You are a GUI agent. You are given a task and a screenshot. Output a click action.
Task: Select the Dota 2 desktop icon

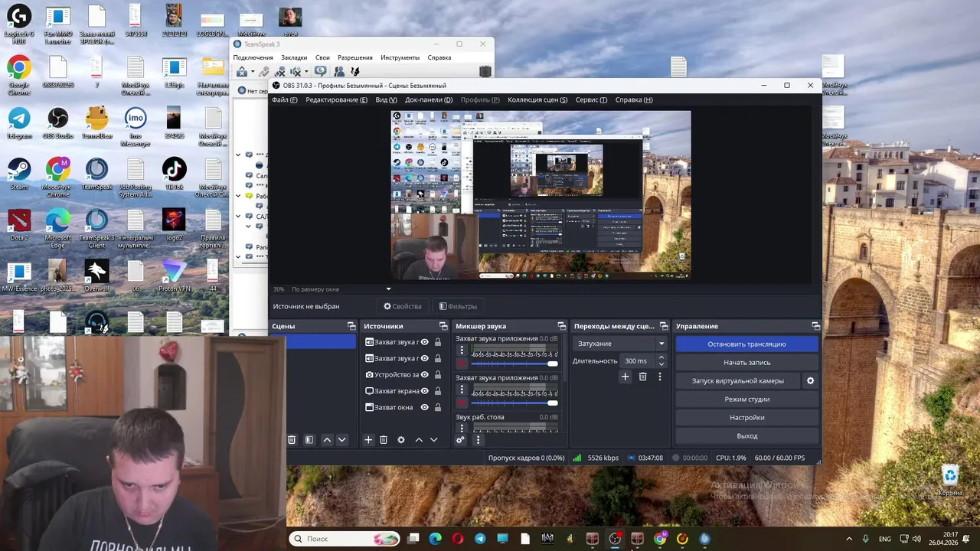coord(19,225)
